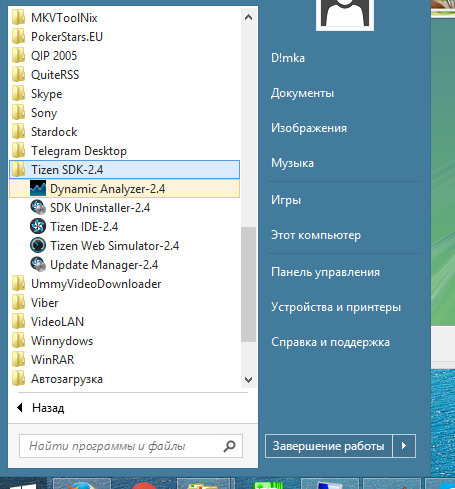Click the scroll down arrow of program list
The height and width of the screenshot is (489, 455).
[248, 380]
